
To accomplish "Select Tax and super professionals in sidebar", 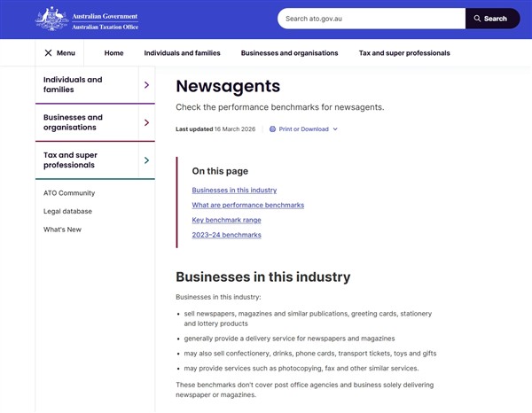I will point(70,160).
